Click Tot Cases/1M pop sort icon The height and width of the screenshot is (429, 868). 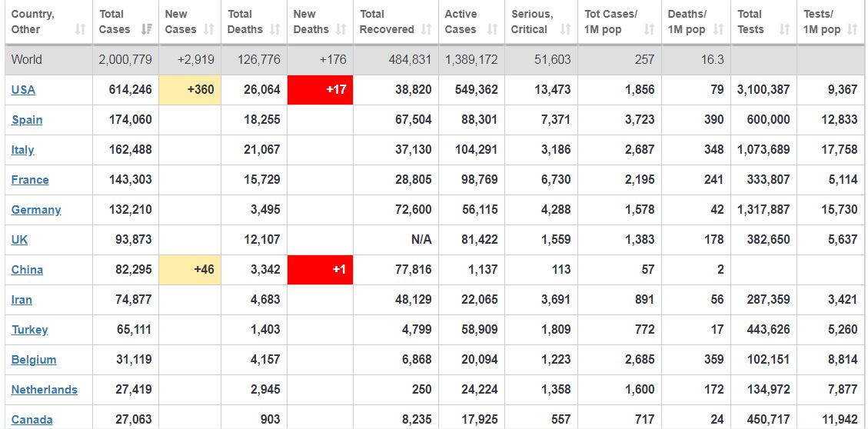(x=649, y=30)
